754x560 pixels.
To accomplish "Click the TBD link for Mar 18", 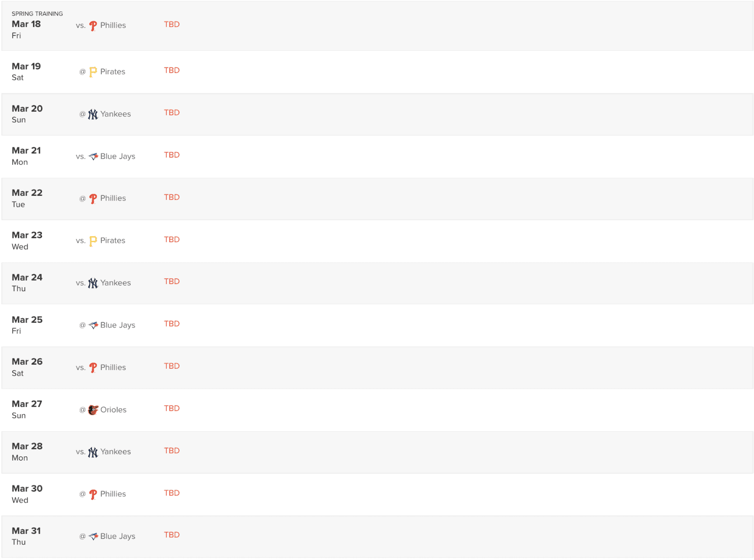I will click(172, 24).
